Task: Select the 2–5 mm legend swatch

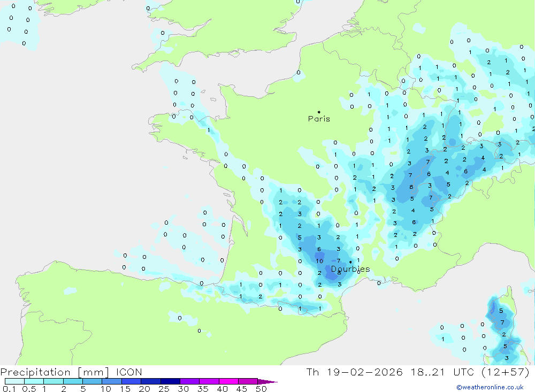Action: click(73, 381)
